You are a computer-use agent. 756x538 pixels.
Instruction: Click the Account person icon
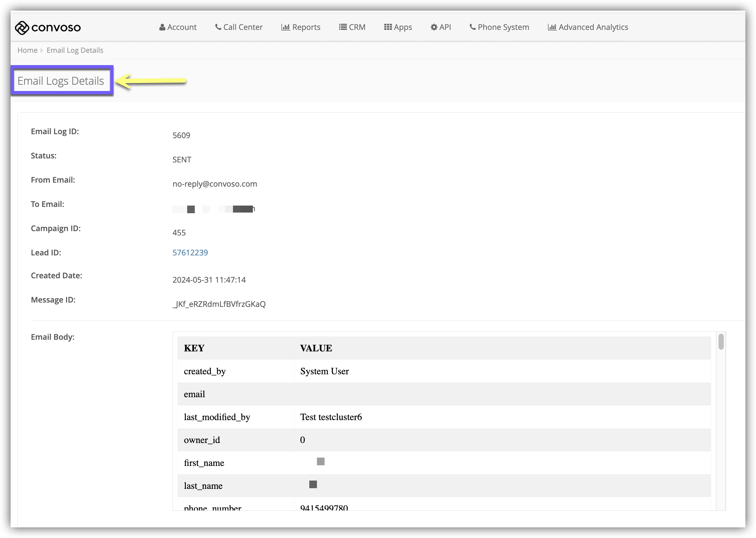point(162,27)
